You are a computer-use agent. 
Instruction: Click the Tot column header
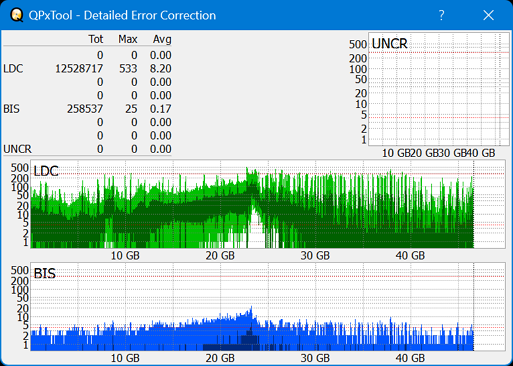[96, 39]
